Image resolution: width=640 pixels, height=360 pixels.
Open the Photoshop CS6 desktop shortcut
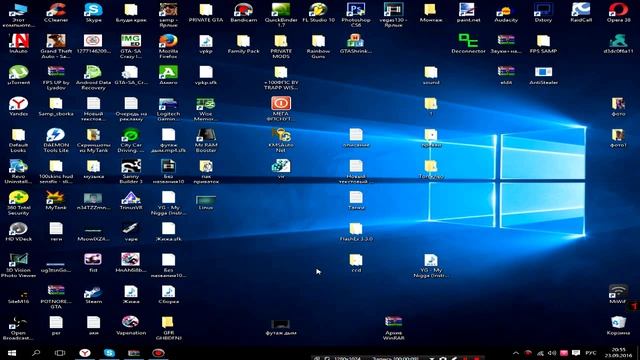(x=356, y=15)
